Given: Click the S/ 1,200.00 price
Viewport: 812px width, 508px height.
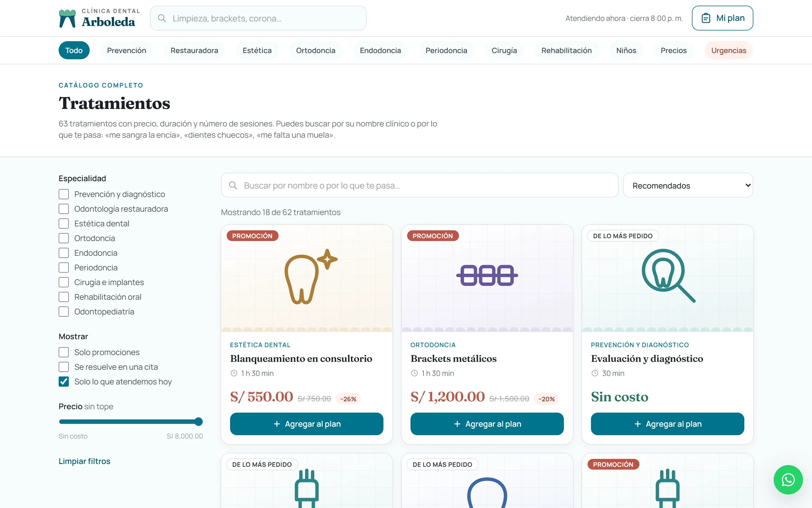Looking at the screenshot, I should (448, 397).
